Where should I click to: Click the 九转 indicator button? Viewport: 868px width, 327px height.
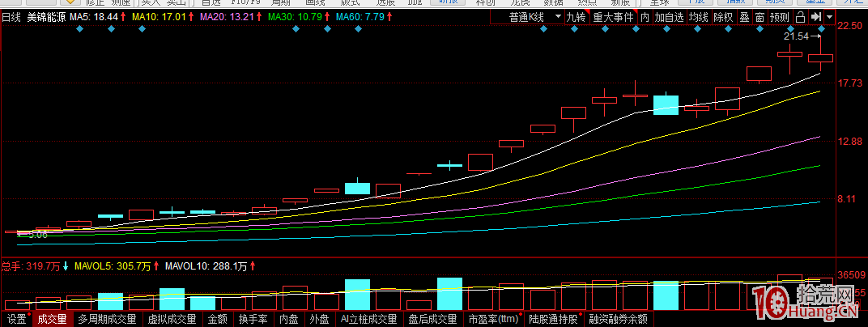click(575, 16)
